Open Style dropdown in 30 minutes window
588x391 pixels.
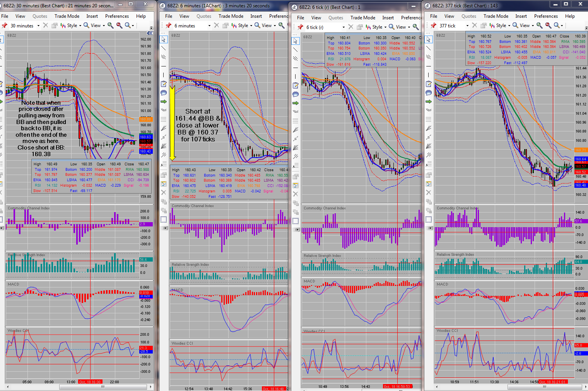coord(71,25)
